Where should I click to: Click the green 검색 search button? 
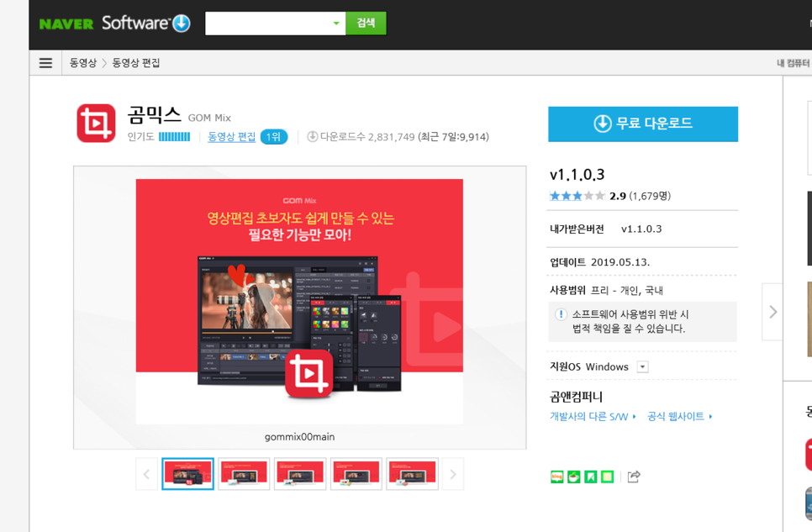pyautogui.click(x=366, y=24)
